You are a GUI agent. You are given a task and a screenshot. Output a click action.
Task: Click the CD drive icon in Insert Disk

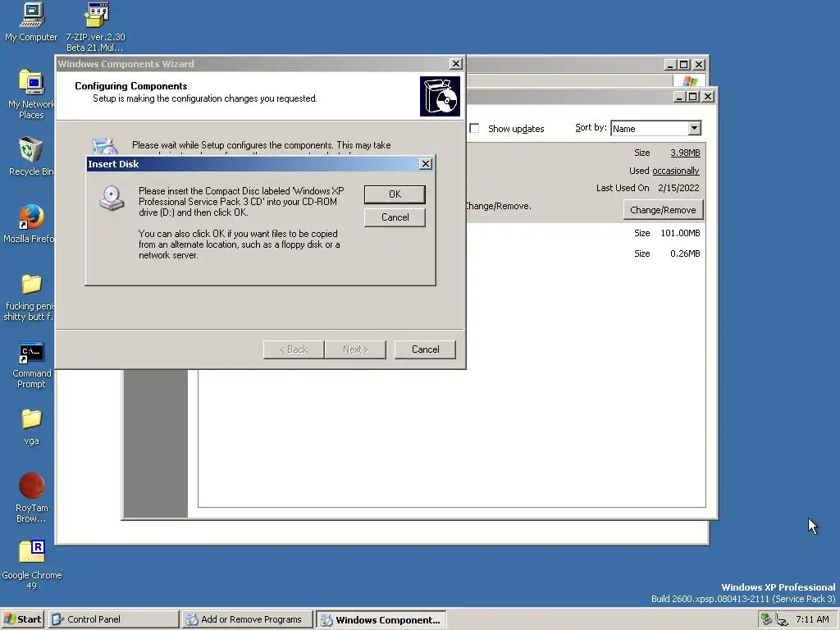pos(112,199)
